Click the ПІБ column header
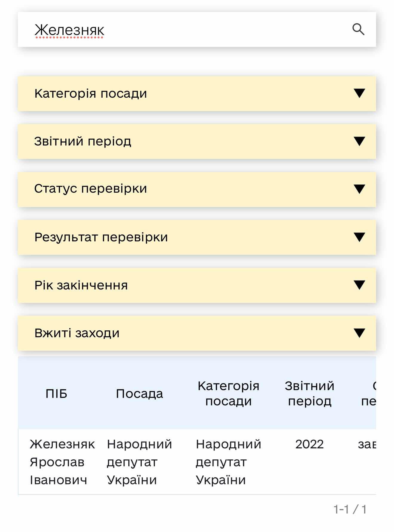The width and height of the screenshot is (394, 532). (56, 394)
